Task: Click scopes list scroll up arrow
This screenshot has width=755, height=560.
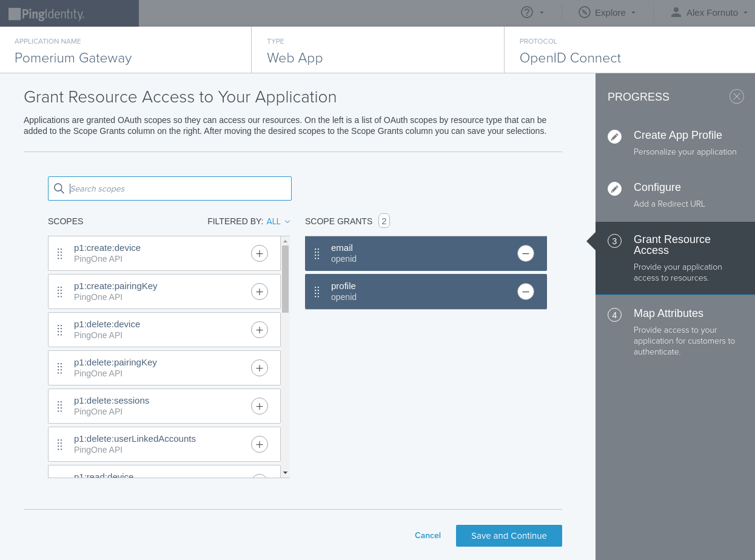Action: (x=285, y=241)
